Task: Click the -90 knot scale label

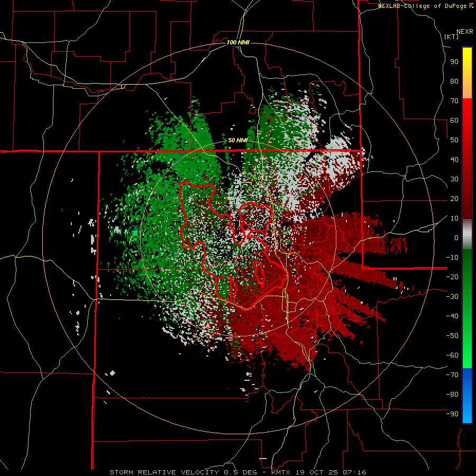Action: tap(453, 414)
